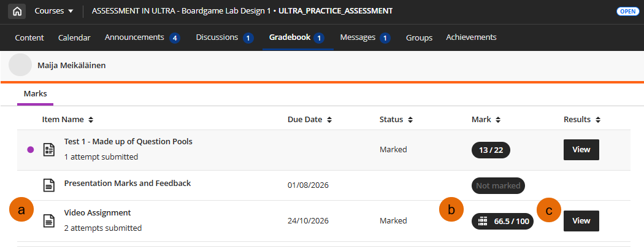Open the Test 1 test document icon
The width and height of the screenshot is (644, 248).
49,150
